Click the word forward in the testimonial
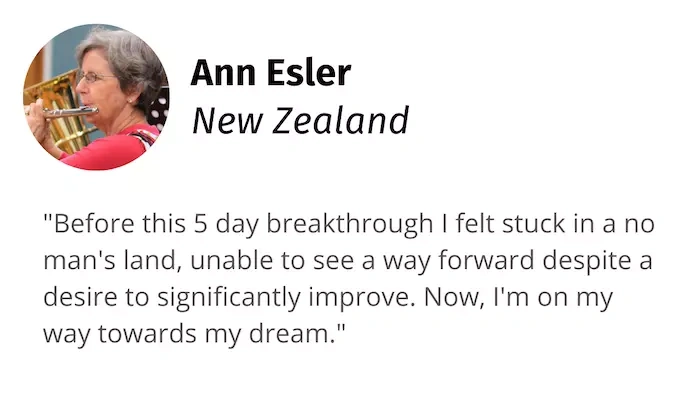This screenshot has height=394, width=700. click(x=486, y=260)
